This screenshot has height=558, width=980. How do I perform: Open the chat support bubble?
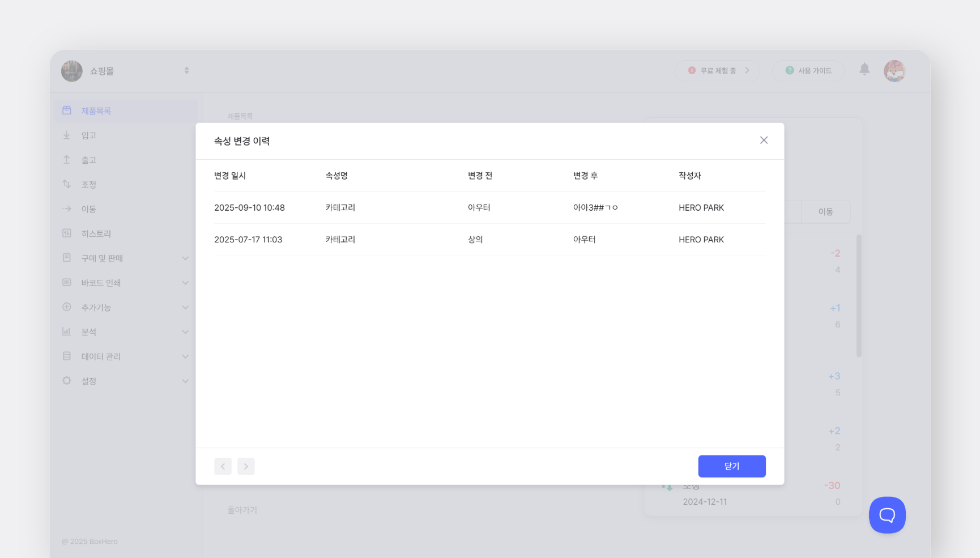[887, 515]
